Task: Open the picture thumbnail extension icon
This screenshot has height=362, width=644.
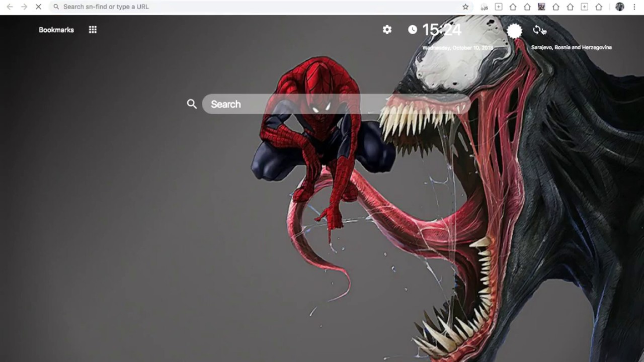Action: [541, 7]
